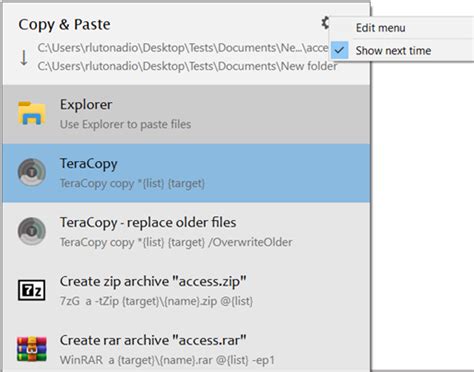This screenshot has height=372, width=474.
Task: Click the WinRAR books icon
Action: 32,349
